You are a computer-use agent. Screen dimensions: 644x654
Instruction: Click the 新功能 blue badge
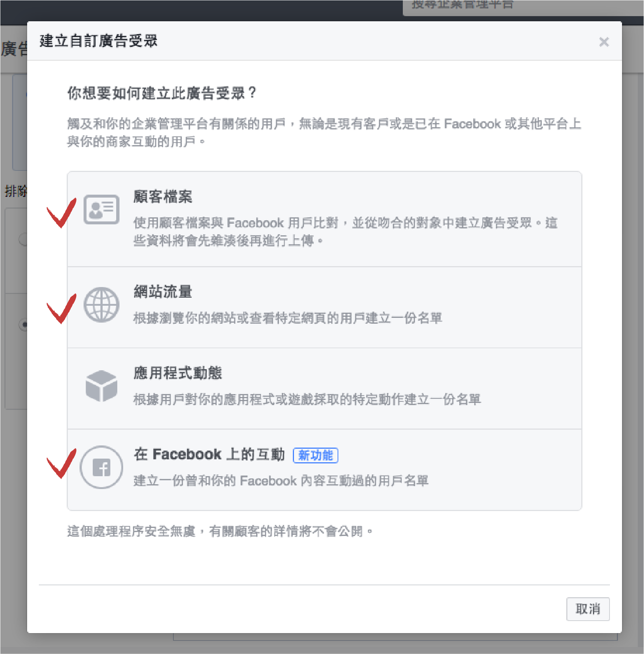pyautogui.click(x=316, y=455)
